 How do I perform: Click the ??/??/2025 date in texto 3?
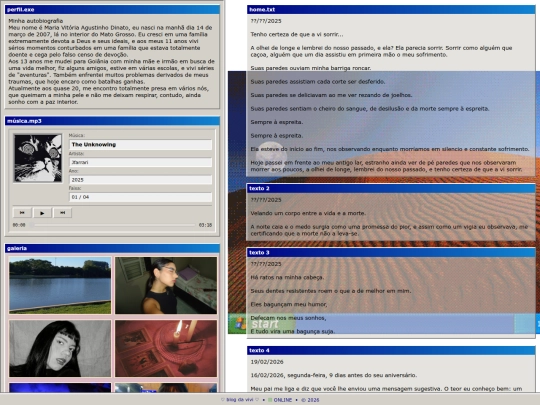click(x=266, y=264)
